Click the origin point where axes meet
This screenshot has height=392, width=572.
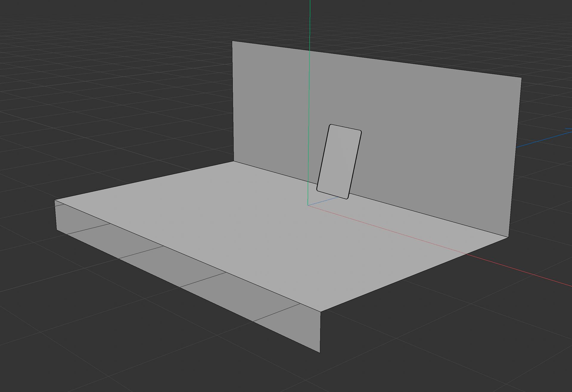pyautogui.click(x=308, y=205)
